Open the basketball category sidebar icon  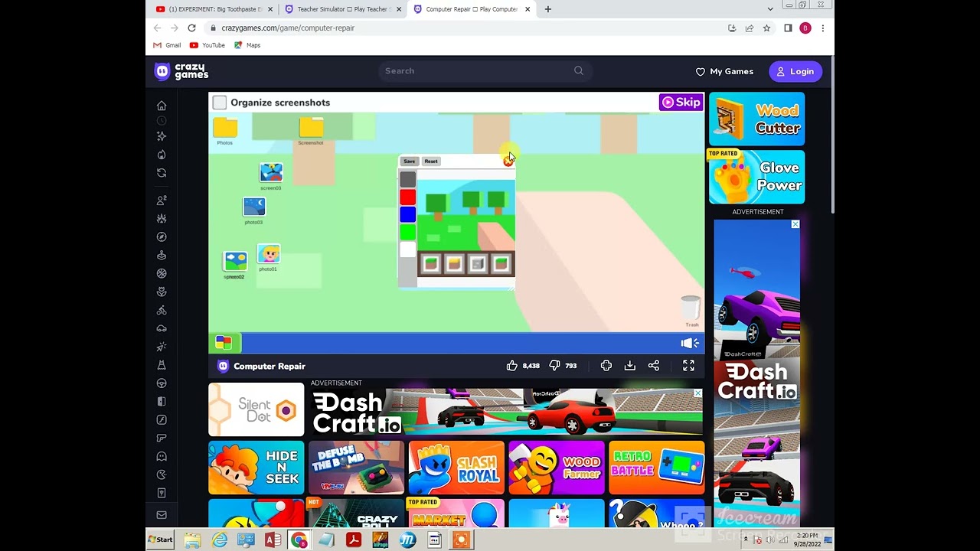pos(162,273)
